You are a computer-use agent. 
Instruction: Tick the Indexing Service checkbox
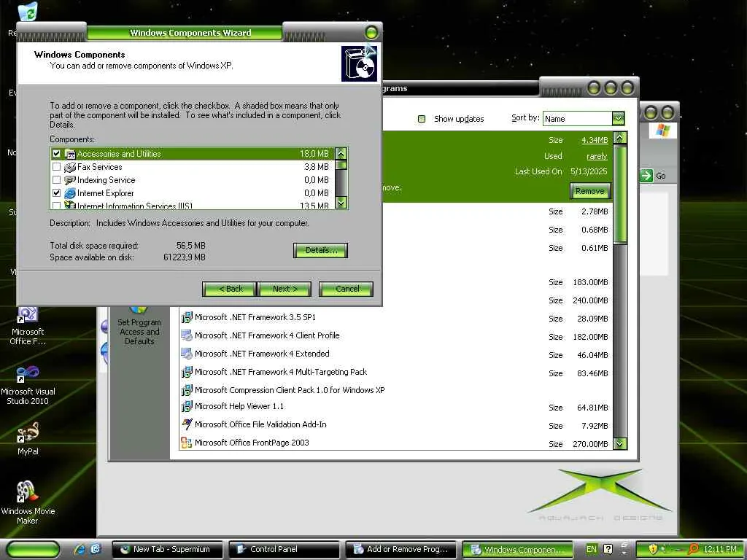pos(57,180)
